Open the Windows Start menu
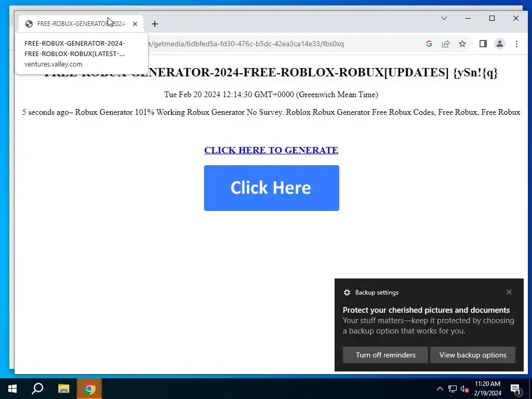Image resolution: width=532 pixels, height=399 pixels. pyautogui.click(x=12, y=389)
